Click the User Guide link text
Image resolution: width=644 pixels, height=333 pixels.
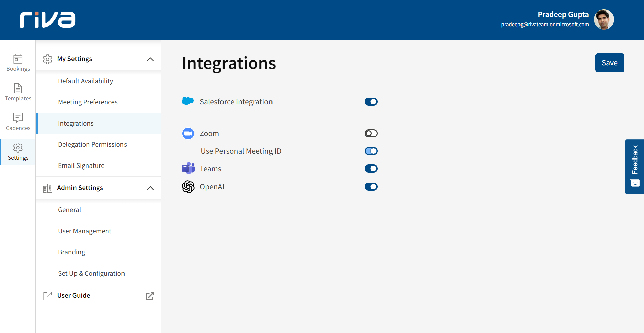click(x=73, y=295)
